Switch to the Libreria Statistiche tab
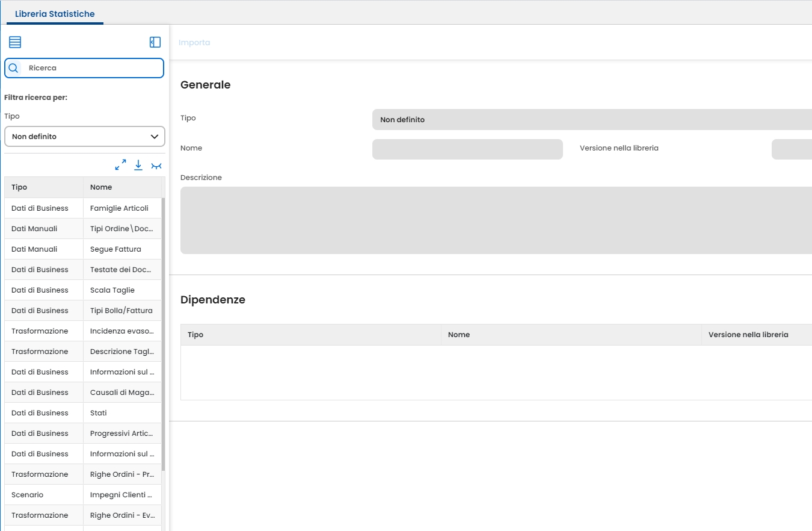Viewport: 812px width, 531px height. (55, 14)
